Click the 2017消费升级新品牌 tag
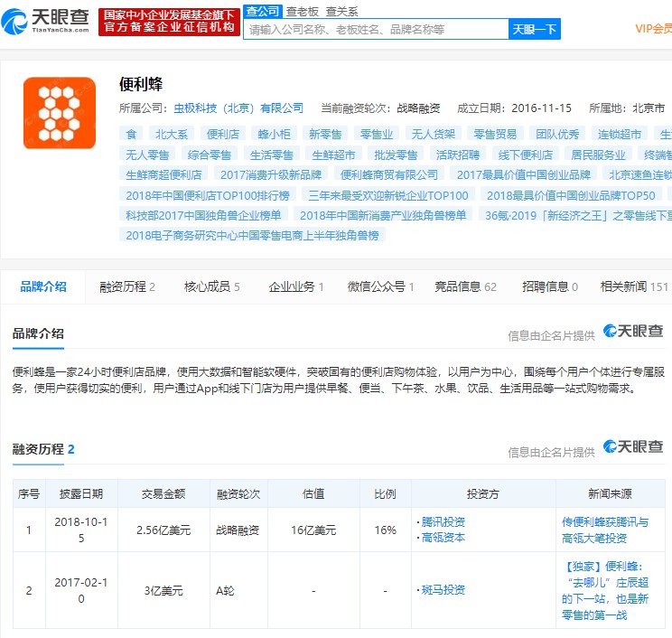 [271, 175]
